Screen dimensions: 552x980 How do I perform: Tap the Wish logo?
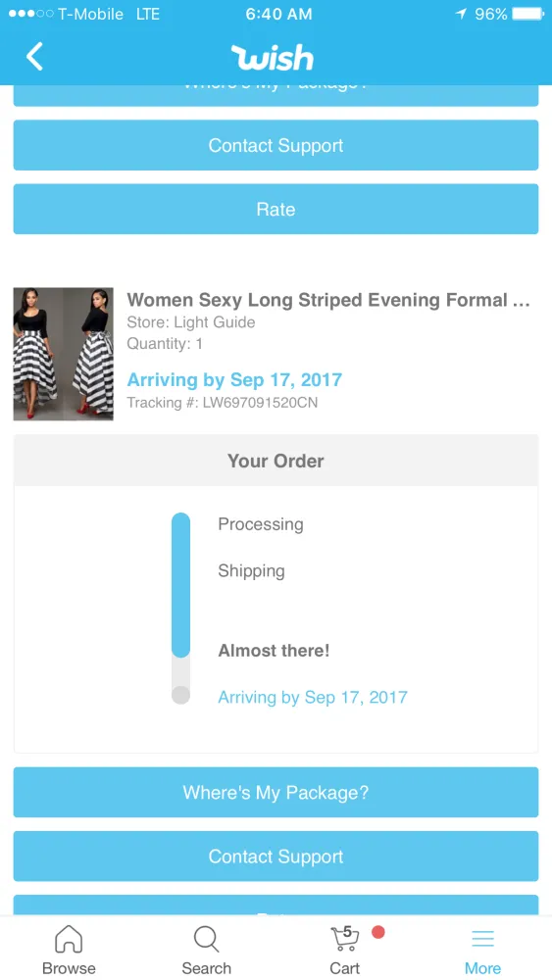click(273, 57)
